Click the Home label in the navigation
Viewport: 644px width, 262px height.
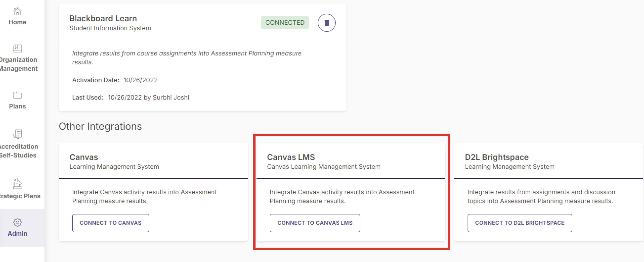[x=17, y=22]
